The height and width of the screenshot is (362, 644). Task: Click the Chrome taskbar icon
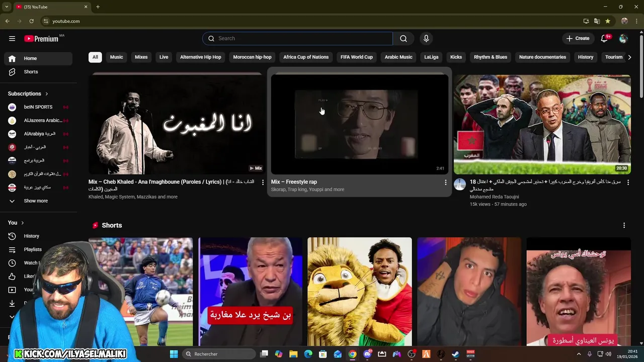tap(352, 354)
